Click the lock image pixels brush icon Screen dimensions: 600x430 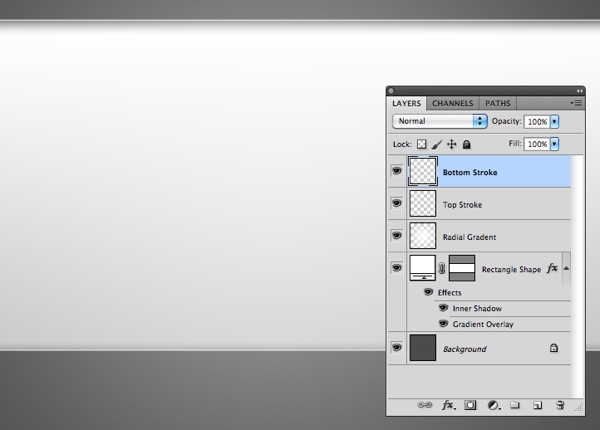pos(437,144)
